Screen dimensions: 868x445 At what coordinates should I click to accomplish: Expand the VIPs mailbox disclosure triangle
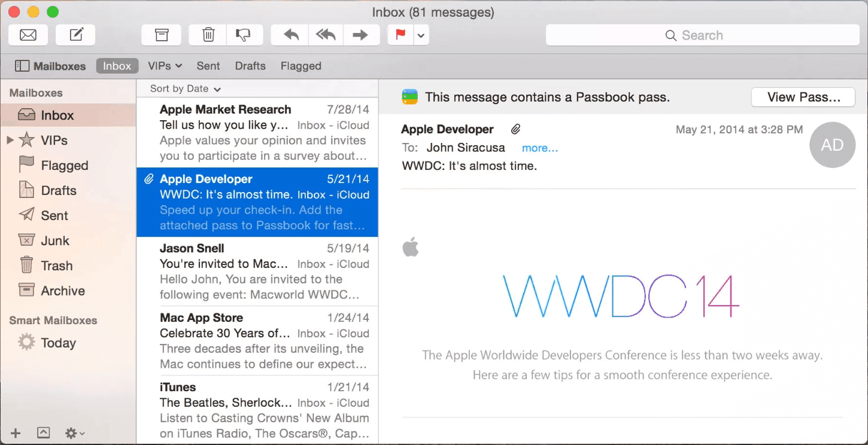10,141
